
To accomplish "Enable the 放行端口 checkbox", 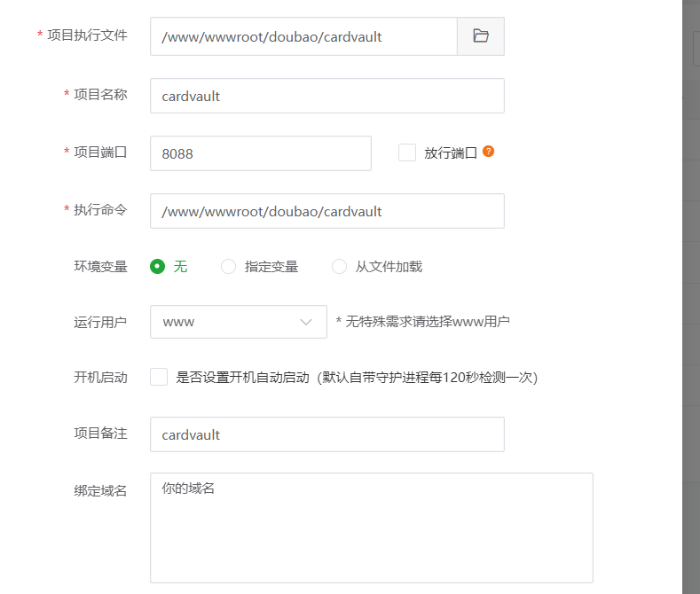I will point(407,152).
